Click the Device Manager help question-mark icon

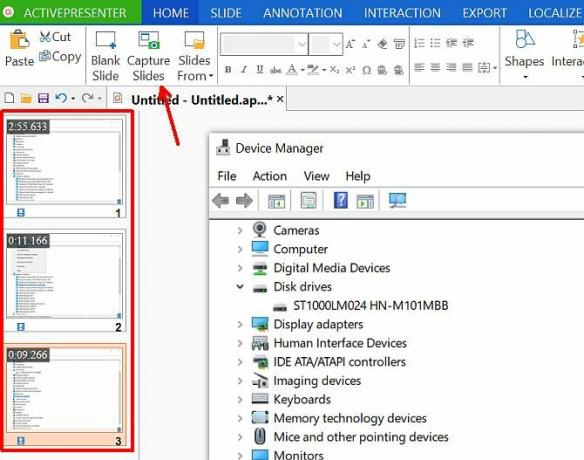click(341, 200)
